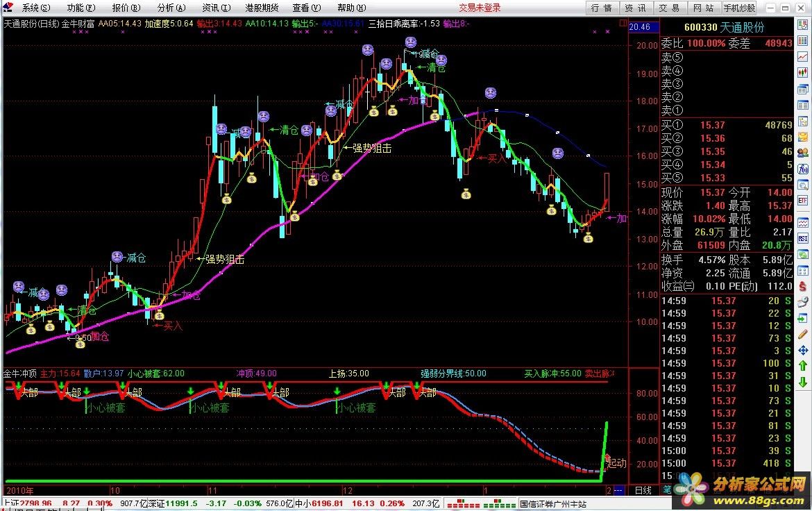
Task: Click the 12 month marker on time axis
Action: [348, 490]
